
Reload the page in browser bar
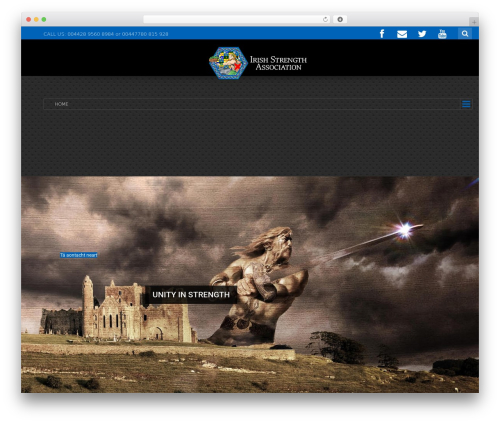click(325, 19)
